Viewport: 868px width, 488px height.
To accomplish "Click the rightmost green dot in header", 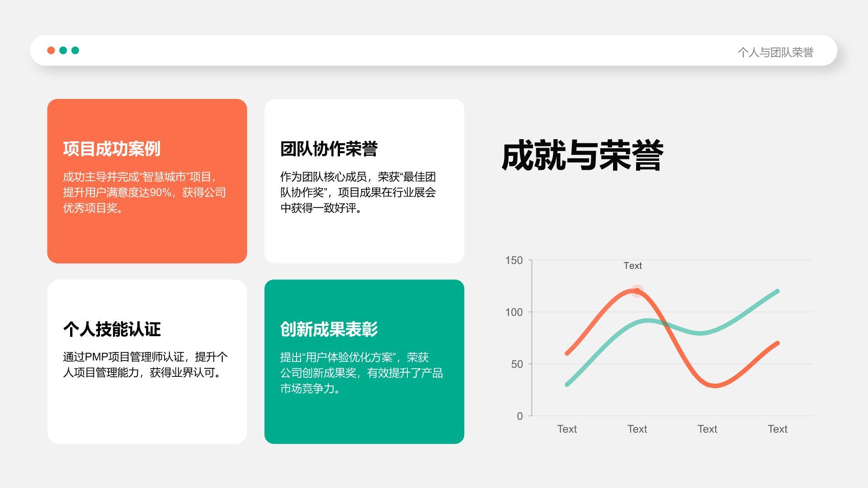I will click(x=75, y=50).
